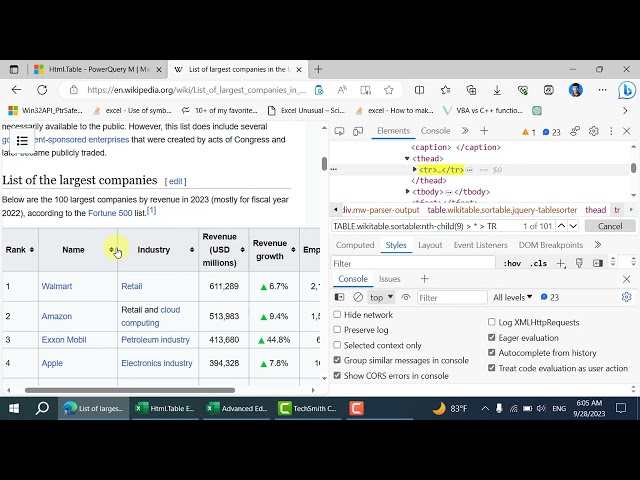Image resolution: width=640 pixels, height=480 pixels.
Task: Add the page to favorites with the star icon
Action: tap(389, 90)
